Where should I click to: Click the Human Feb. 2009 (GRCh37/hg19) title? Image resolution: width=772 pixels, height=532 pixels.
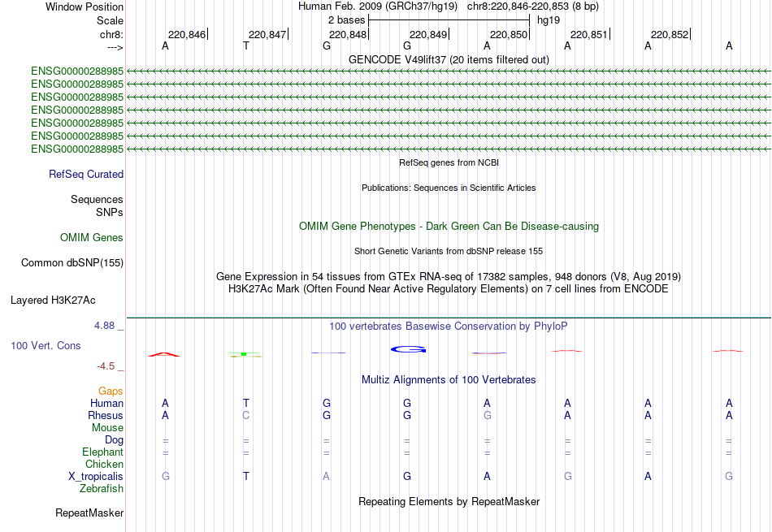pyautogui.click(x=378, y=6)
